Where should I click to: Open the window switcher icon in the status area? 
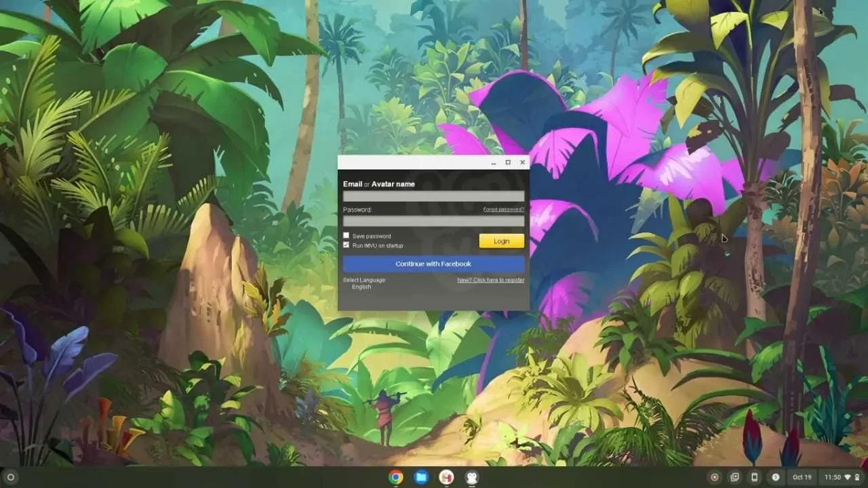(734, 476)
